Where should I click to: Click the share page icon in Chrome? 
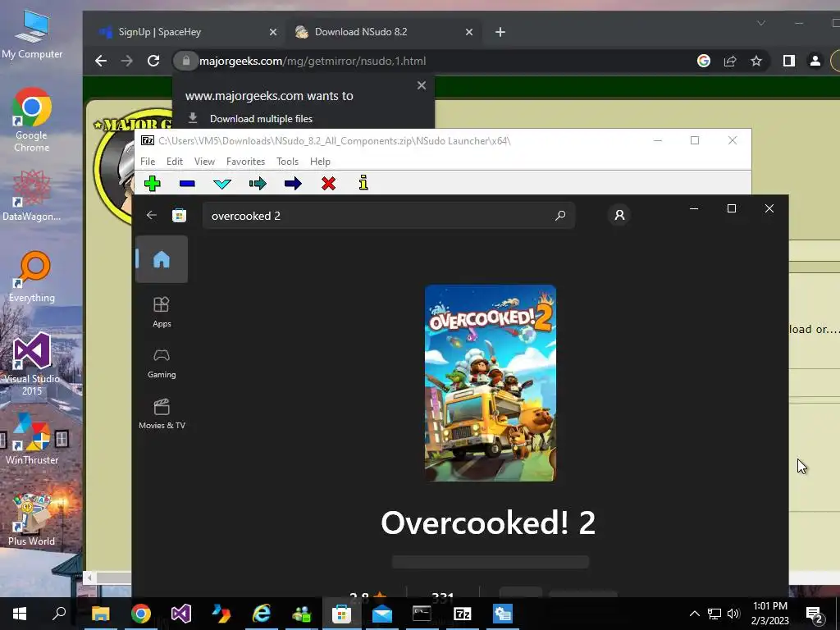click(729, 61)
